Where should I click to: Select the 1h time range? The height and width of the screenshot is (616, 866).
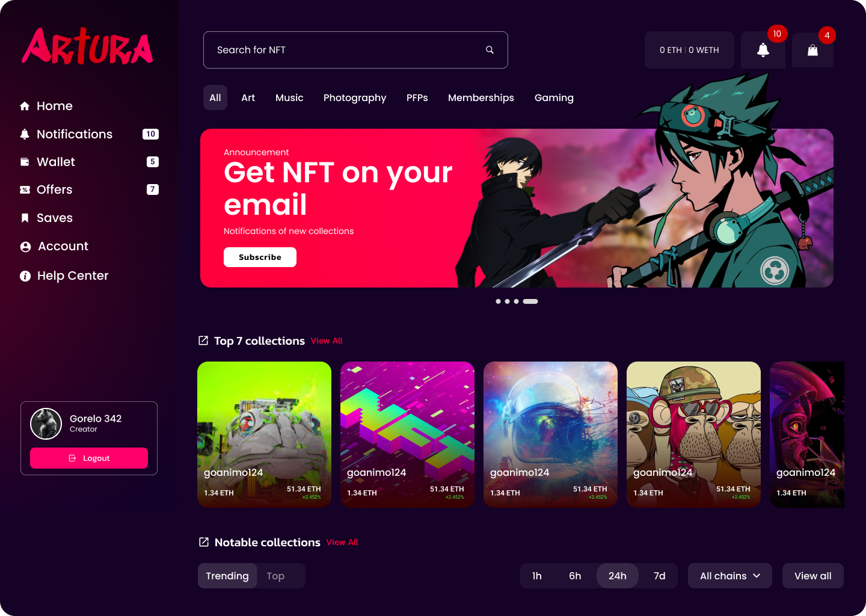coord(537,576)
